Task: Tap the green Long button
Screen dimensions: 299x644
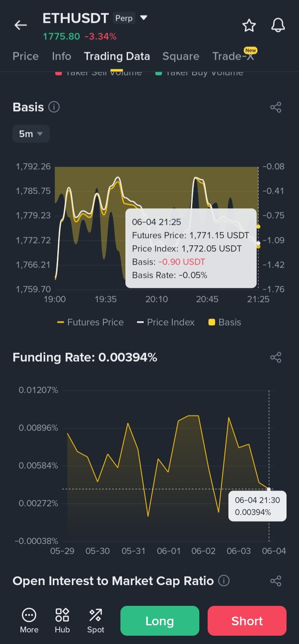Action: 160,621
